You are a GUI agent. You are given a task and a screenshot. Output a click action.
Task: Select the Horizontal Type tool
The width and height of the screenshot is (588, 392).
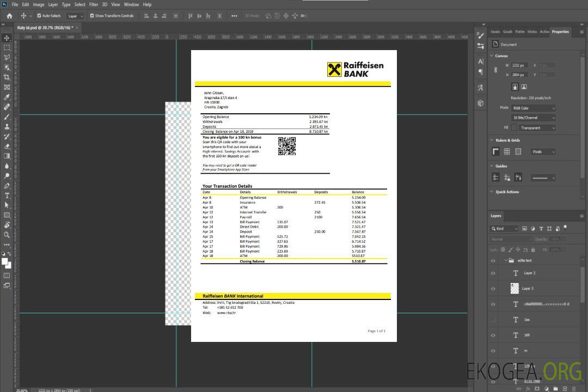click(7, 195)
